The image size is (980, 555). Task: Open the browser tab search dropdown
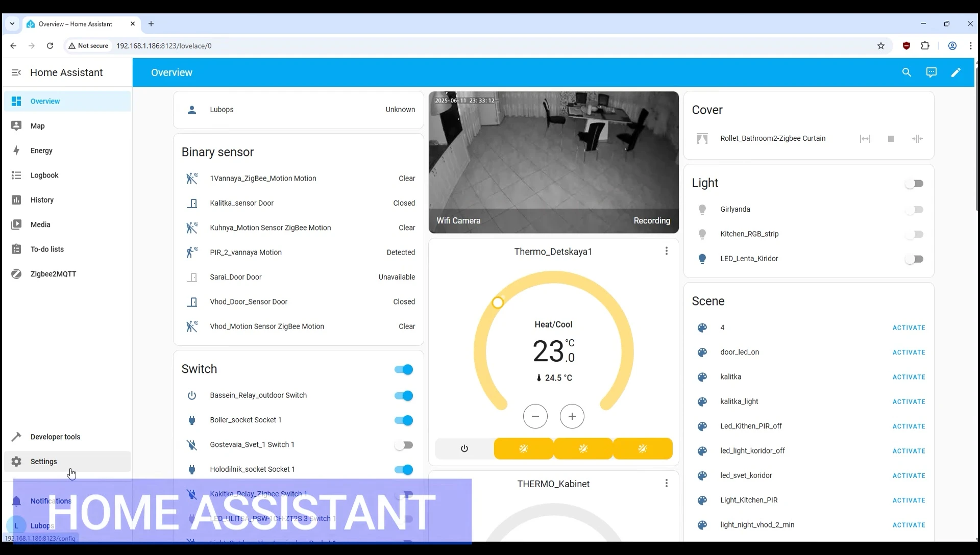(x=12, y=24)
